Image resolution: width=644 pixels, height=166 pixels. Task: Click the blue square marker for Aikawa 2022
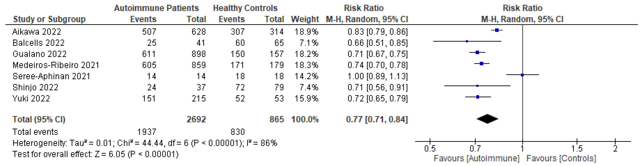click(497, 30)
